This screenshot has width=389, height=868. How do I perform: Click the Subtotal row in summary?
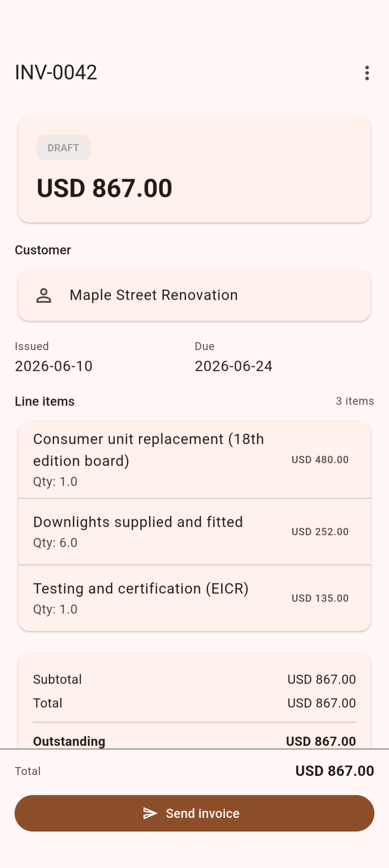point(194,679)
